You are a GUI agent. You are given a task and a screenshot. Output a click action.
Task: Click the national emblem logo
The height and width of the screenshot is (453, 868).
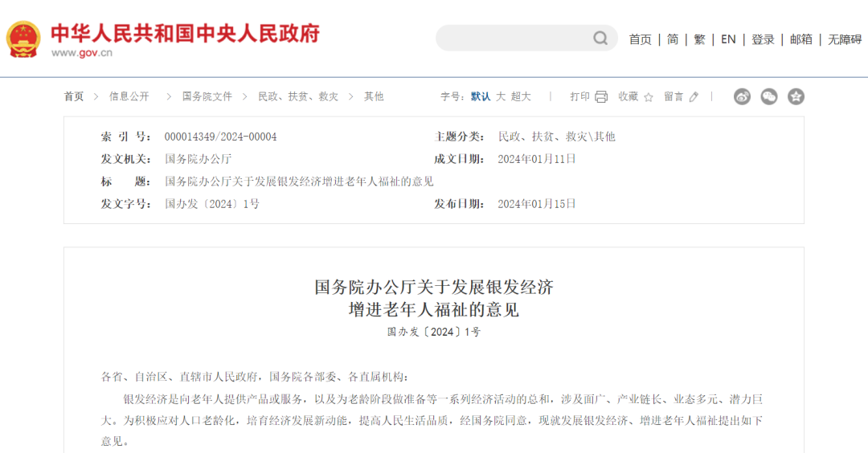tap(23, 38)
